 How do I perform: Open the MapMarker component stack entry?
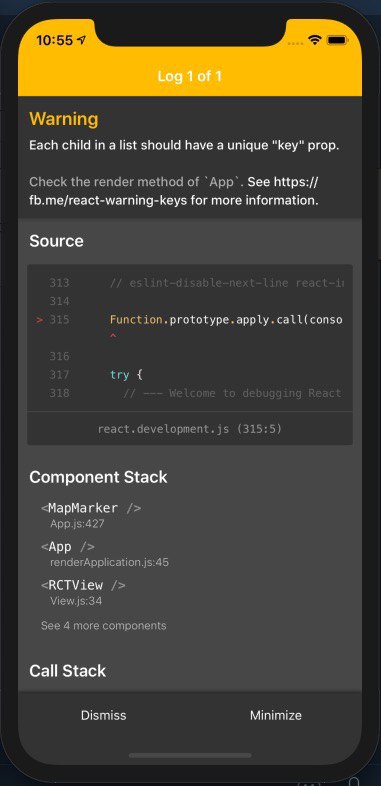tap(91, 515)
